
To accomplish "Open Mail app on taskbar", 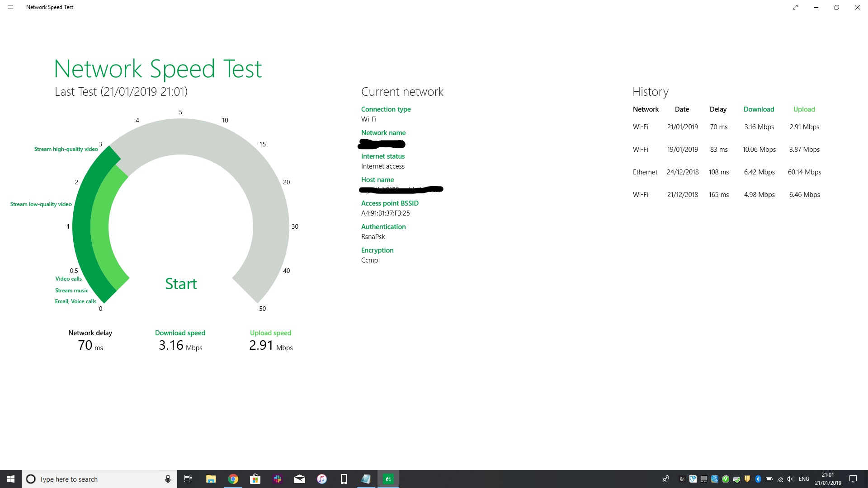I will [300, 479].
